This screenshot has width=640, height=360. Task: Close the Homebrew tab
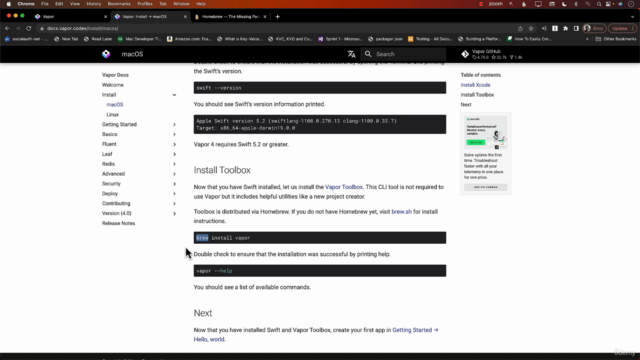(x=265, y=17)
